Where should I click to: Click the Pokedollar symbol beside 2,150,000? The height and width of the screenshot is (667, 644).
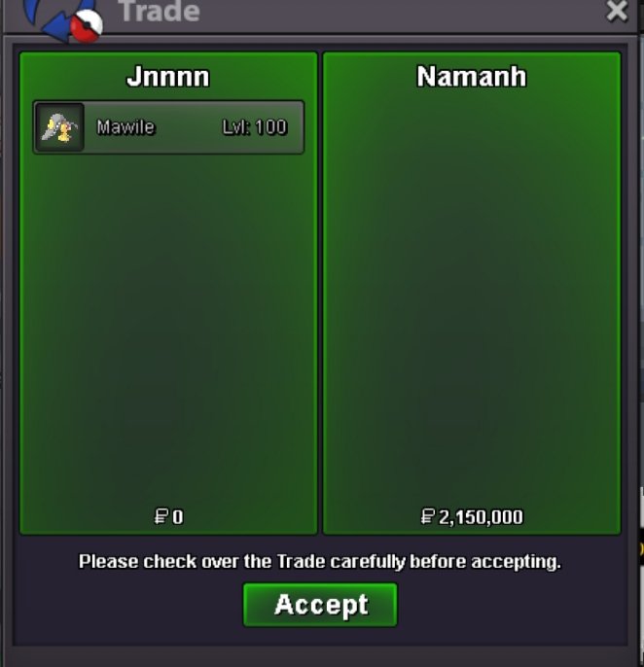(x=427, y=517)
